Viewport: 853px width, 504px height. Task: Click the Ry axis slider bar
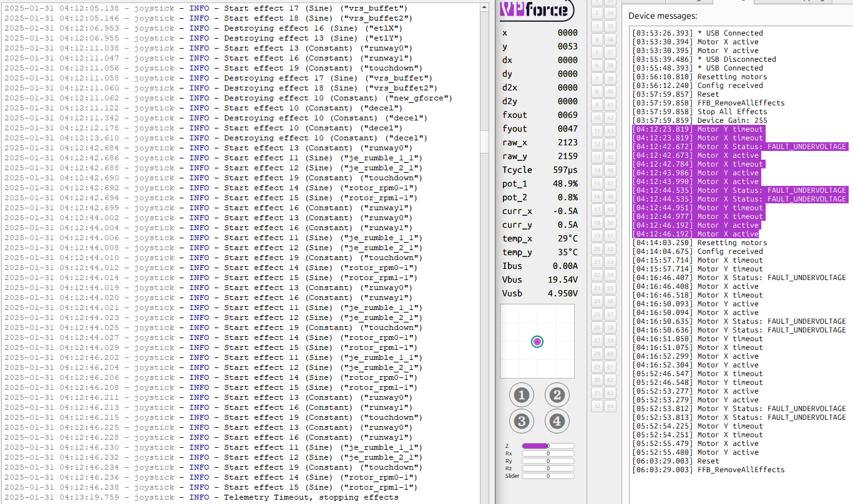[548, 461]
